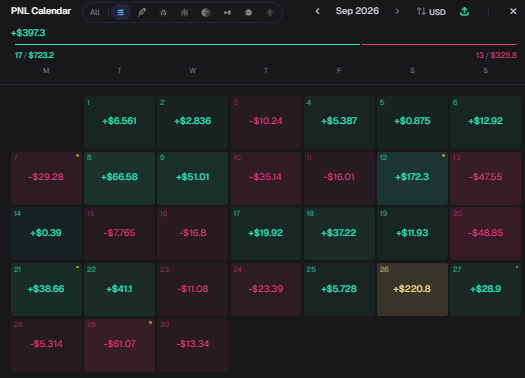The width and height of the screenshot is (525, 378).
Task: Open day 1 cell showing +$6.561
Action: click(120, 123)
